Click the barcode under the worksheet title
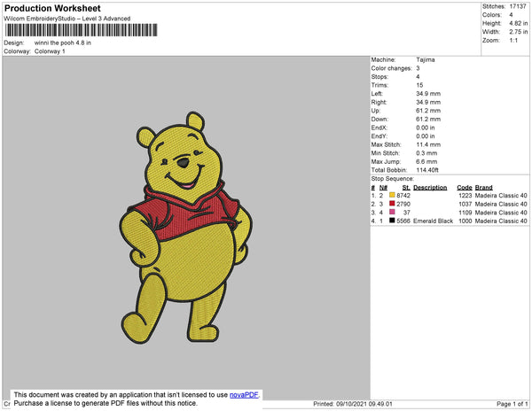 pyautogui.click(x=81, y=30)
